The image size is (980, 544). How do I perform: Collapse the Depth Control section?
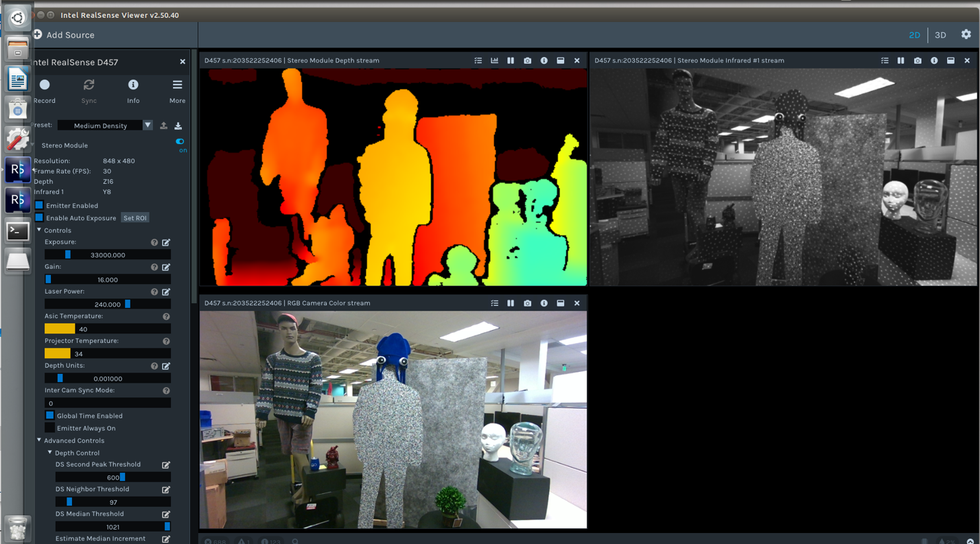point(50,453)
